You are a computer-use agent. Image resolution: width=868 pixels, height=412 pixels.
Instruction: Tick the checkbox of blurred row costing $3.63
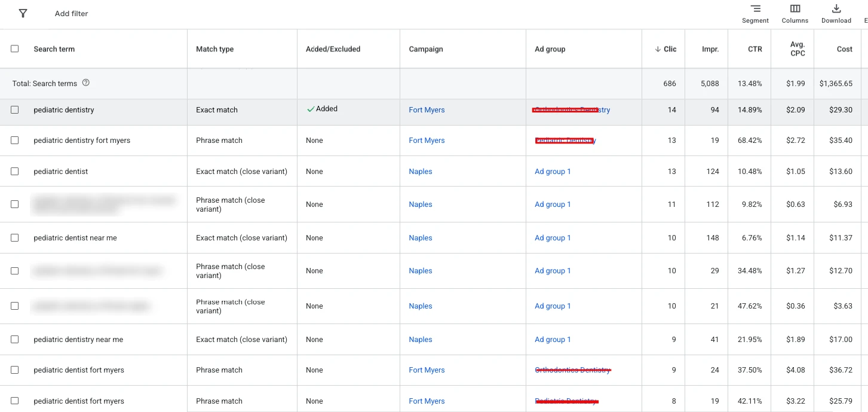(15, 306)
